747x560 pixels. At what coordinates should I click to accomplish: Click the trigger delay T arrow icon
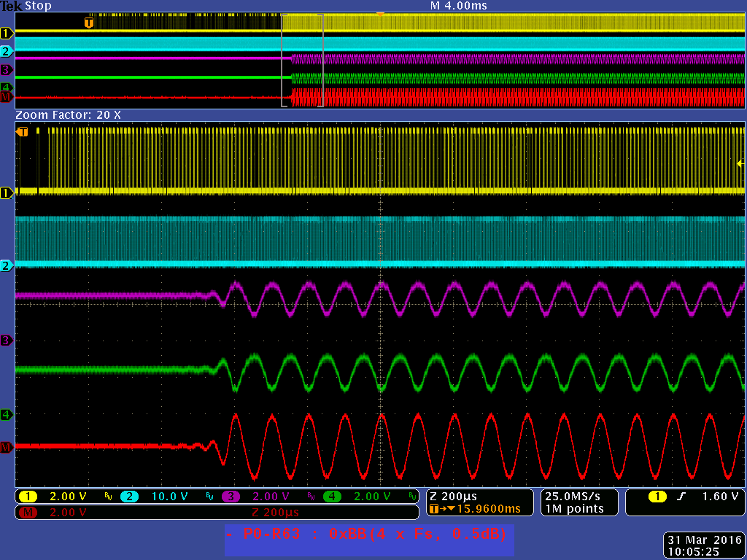coord(442,509)
